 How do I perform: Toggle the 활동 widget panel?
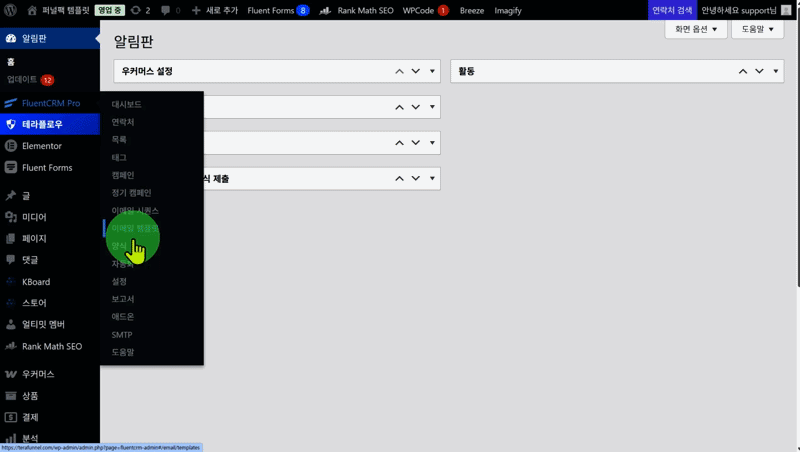click(775, 72)
